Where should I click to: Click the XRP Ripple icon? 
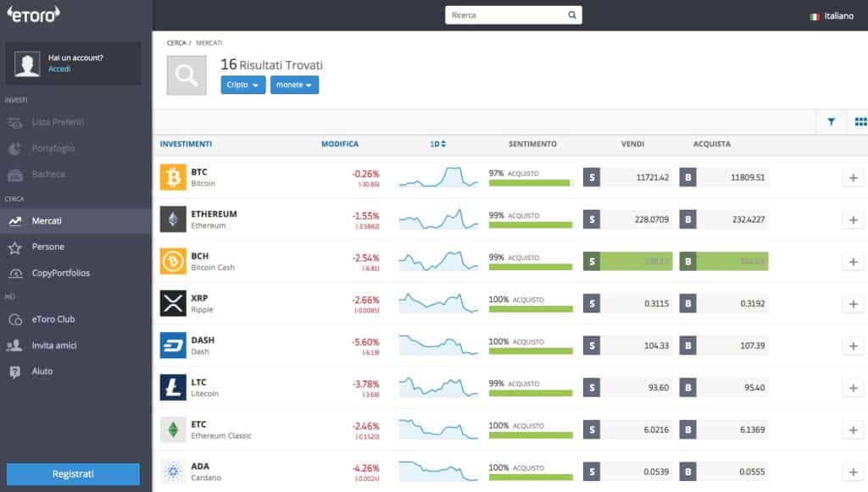click(173, 303)
